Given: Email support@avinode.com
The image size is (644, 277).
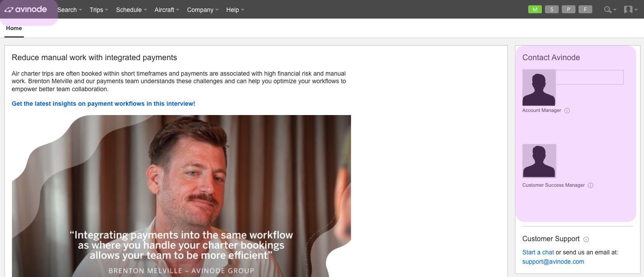Looking at the screenshot, I should pos(553,262).
